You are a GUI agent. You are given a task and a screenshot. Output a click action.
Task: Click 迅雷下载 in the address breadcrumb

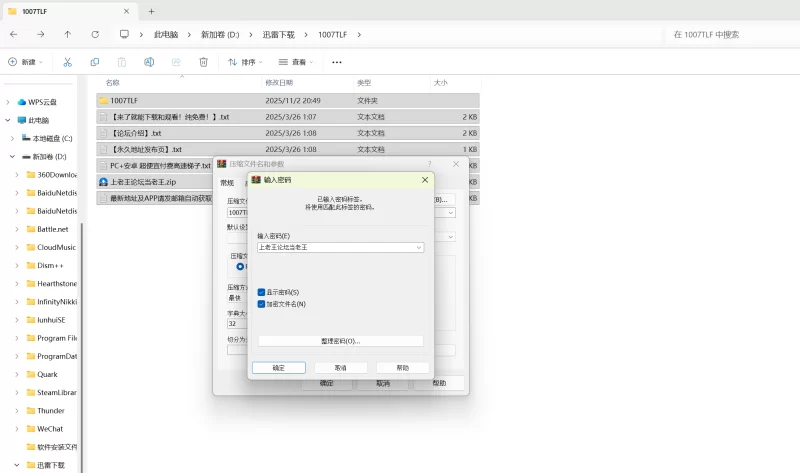tap(279, 34)
